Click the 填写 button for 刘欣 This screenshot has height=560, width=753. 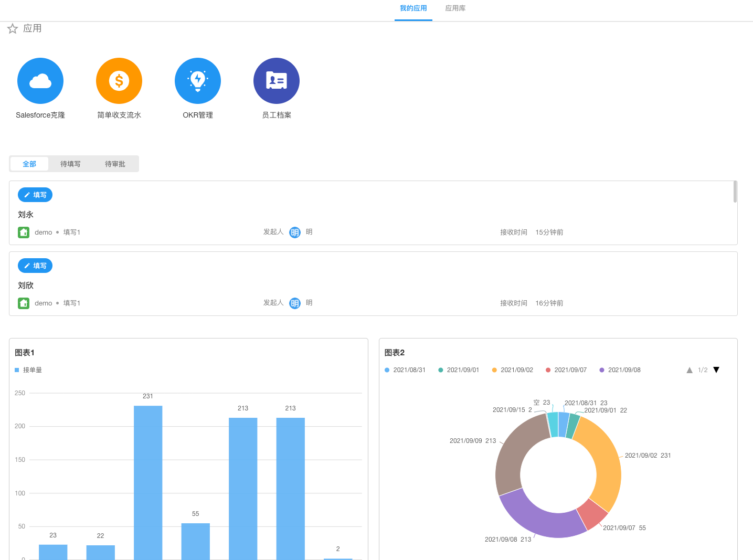[x=35, y=266]
